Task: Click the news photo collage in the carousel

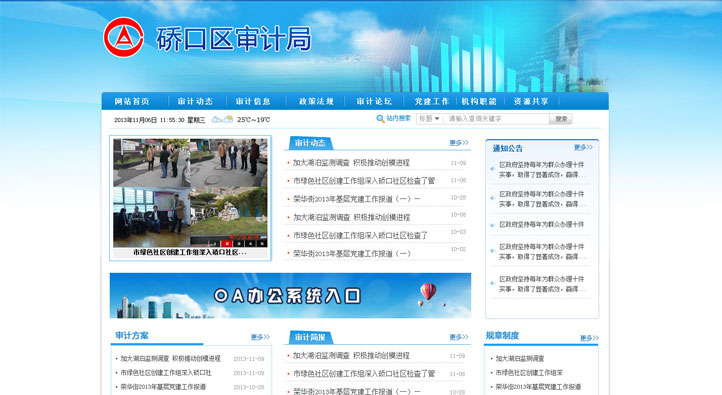Action: tap(190, 193)
